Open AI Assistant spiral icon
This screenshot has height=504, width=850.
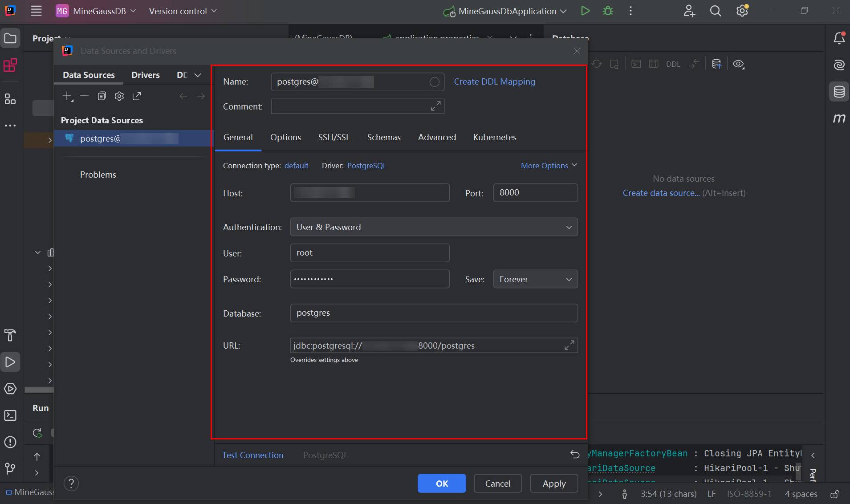(839, 65)
